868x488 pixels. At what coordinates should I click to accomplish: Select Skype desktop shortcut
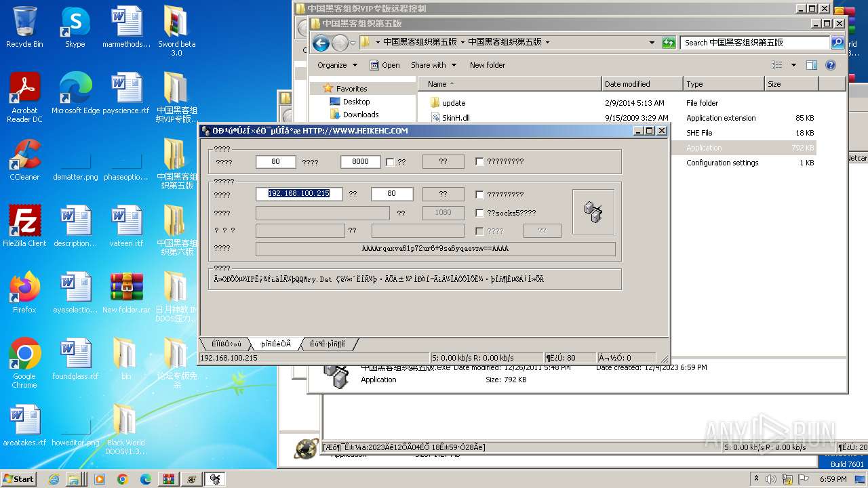tap(75, 27)
